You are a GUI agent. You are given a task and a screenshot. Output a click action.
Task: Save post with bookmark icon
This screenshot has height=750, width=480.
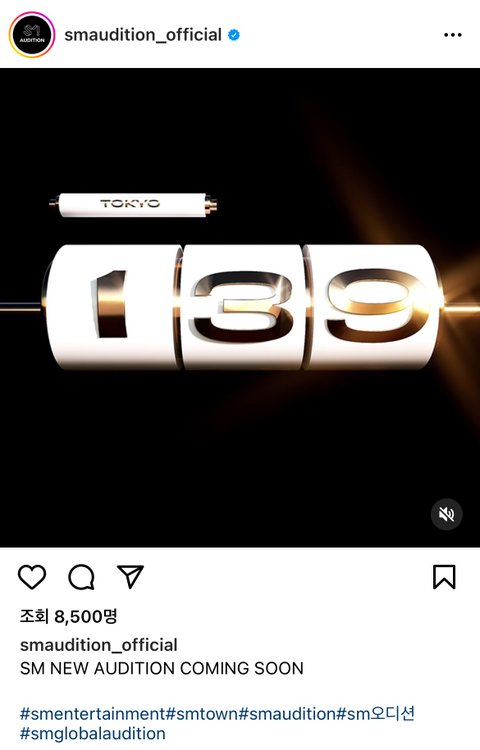tap(444, 577)
